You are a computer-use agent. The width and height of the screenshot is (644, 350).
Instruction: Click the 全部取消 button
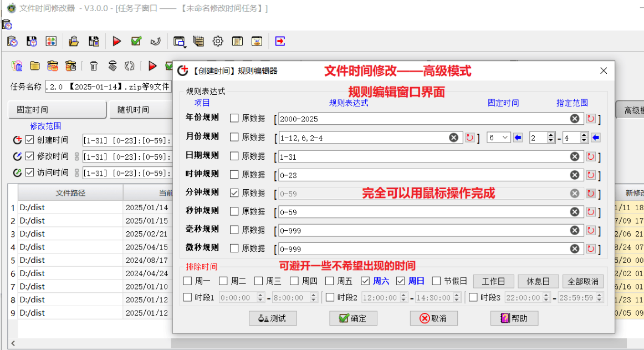(x=583, y=281)
